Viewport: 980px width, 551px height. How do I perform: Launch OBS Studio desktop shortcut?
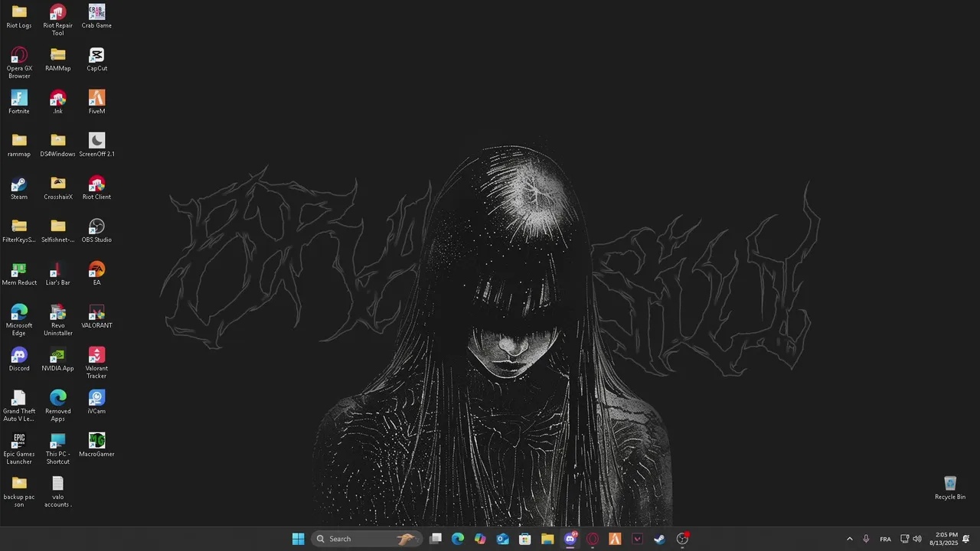pyautogui.click(x=96, y=231)
